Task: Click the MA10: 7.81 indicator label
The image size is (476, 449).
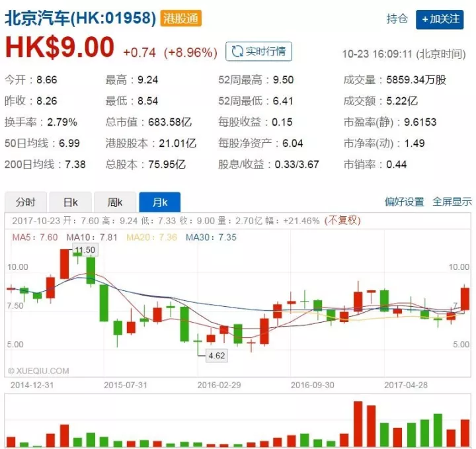Action: pyautogui.click(x=92, y=237)
